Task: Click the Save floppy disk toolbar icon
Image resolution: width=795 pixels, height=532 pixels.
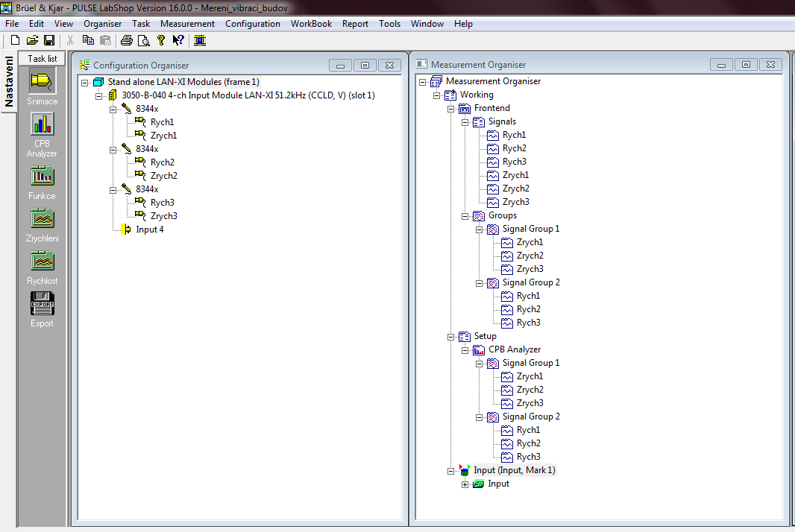Action: pos(49,40)
